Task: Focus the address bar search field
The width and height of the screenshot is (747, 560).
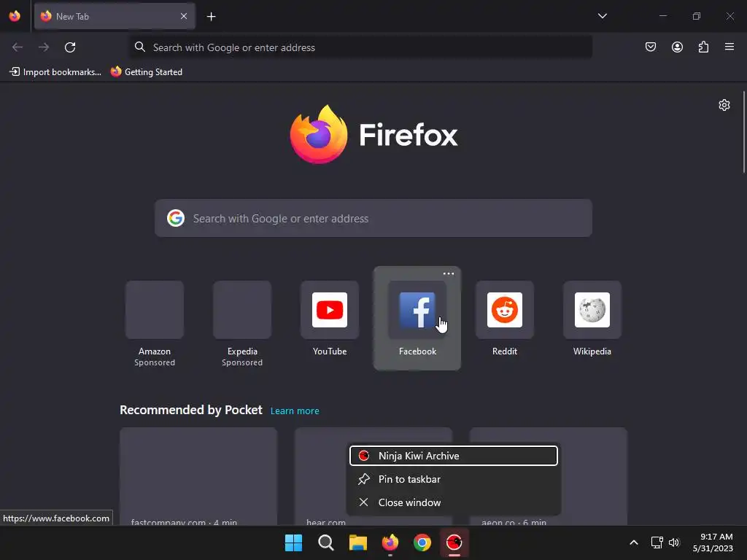Action: [x=360, y=47]
